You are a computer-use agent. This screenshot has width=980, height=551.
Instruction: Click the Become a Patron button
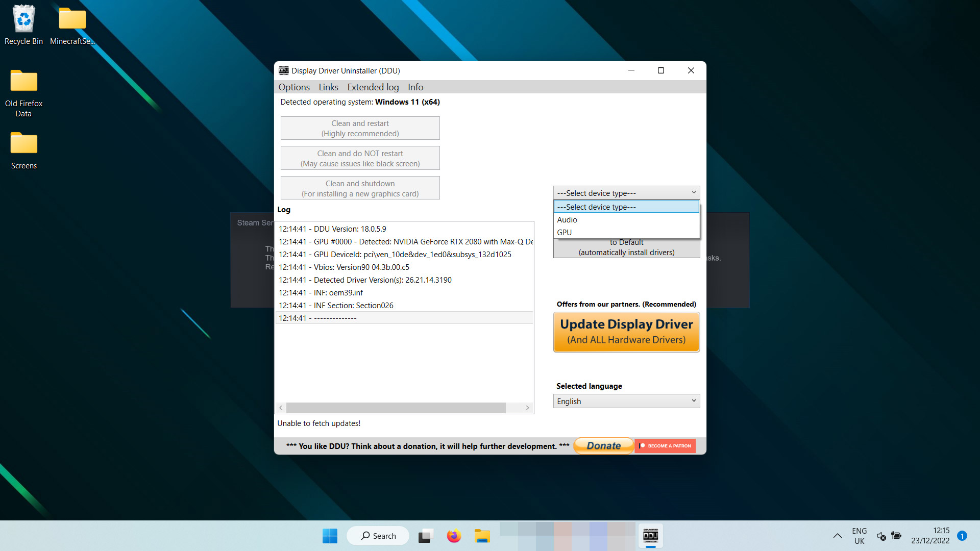pyautogui.click(x=666, y=445)
